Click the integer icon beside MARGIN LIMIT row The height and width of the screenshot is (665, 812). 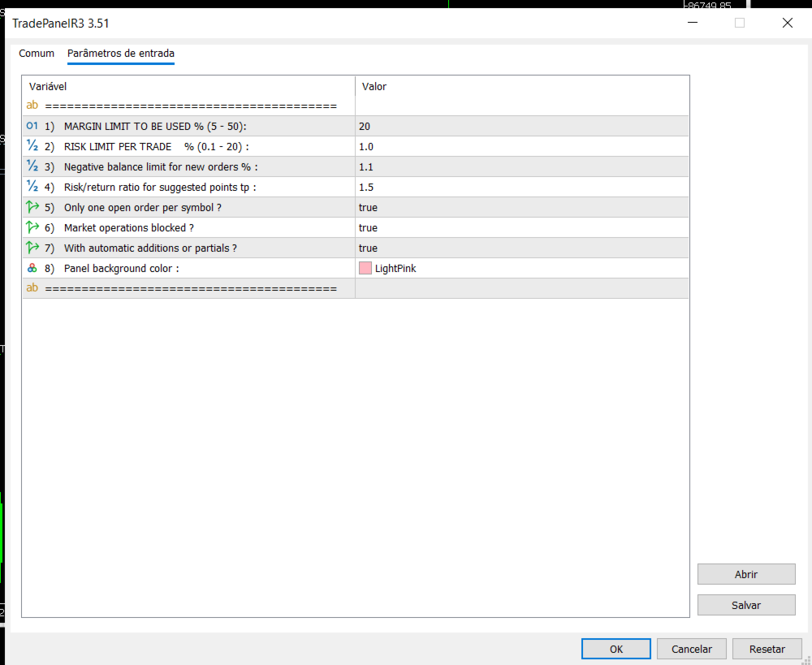[x=32, y=126]
